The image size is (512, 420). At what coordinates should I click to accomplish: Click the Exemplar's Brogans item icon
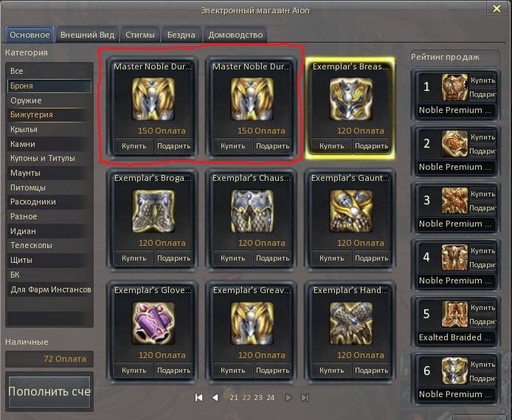[x=153, y=211]
